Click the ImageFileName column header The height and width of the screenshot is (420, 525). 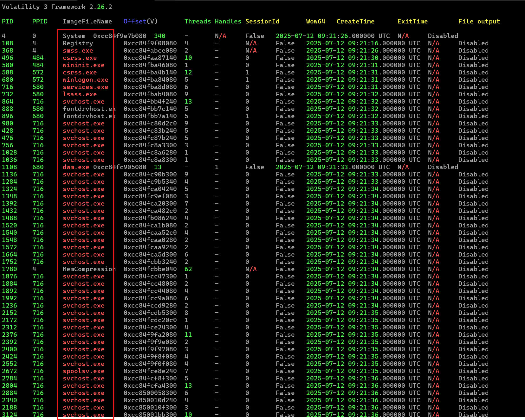pos(87,21)
